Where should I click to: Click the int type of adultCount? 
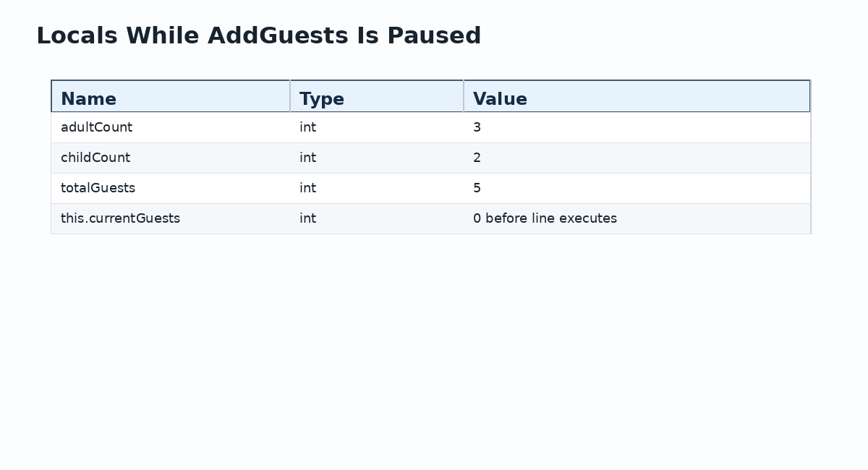point(307,127)
